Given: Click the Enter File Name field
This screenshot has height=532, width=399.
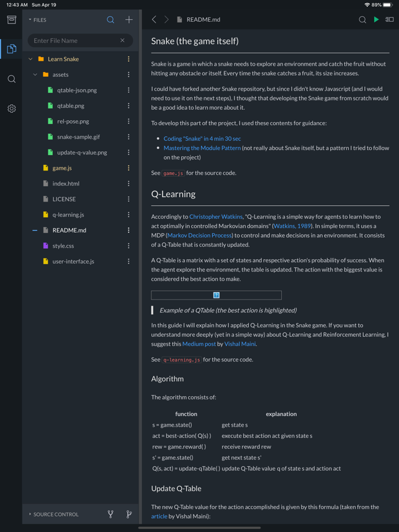Looking at the screenshot, I should pyautogui.click(x=80, y=41).
